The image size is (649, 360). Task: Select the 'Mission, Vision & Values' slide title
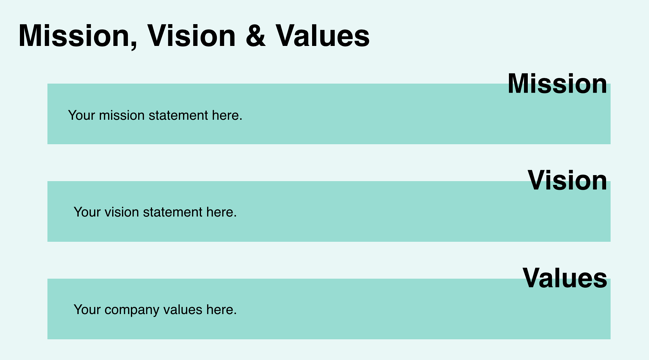(194, 36)
